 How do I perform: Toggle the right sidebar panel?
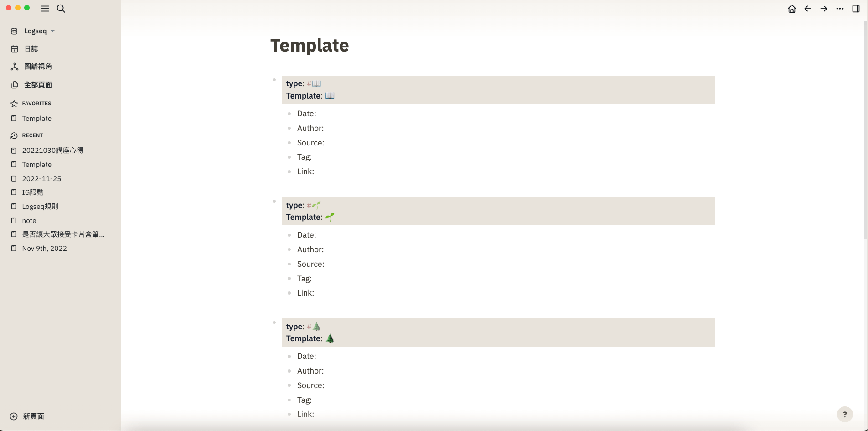pyautogui.click(x=856, y=9)
